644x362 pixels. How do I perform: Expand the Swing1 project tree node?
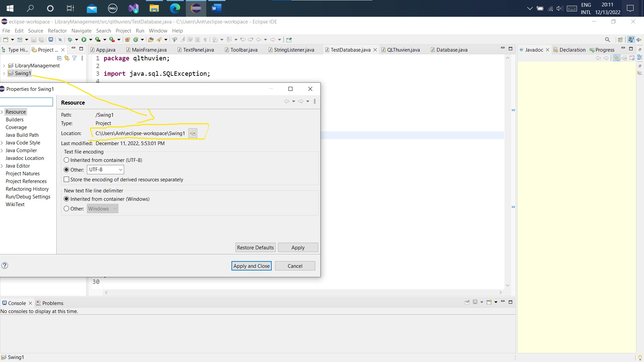[4, 73]
